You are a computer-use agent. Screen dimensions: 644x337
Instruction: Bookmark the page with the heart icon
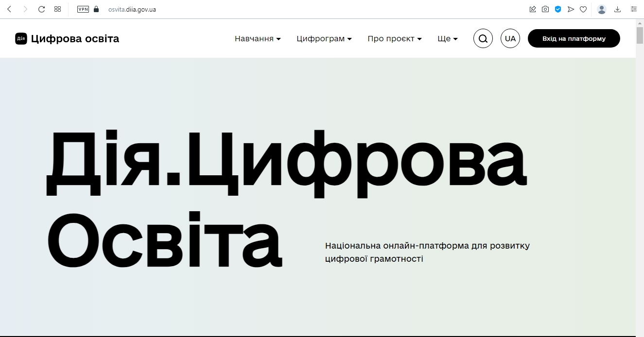583,9
